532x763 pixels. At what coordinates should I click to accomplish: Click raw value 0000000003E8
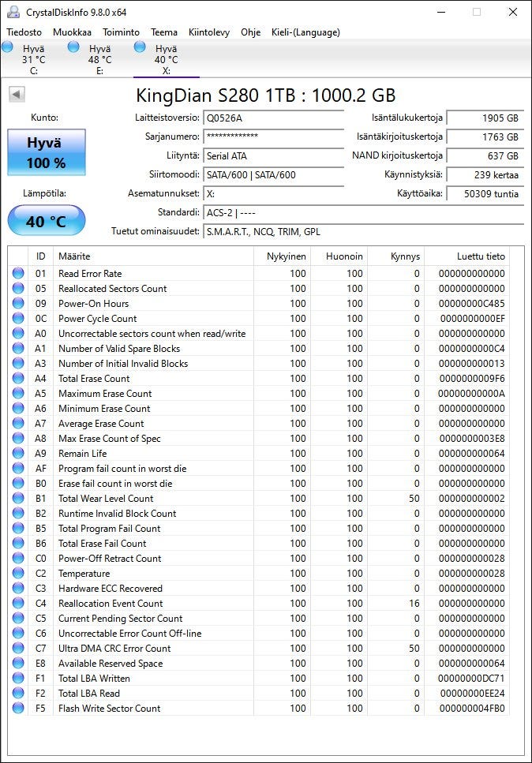click(x=472, y=438)
